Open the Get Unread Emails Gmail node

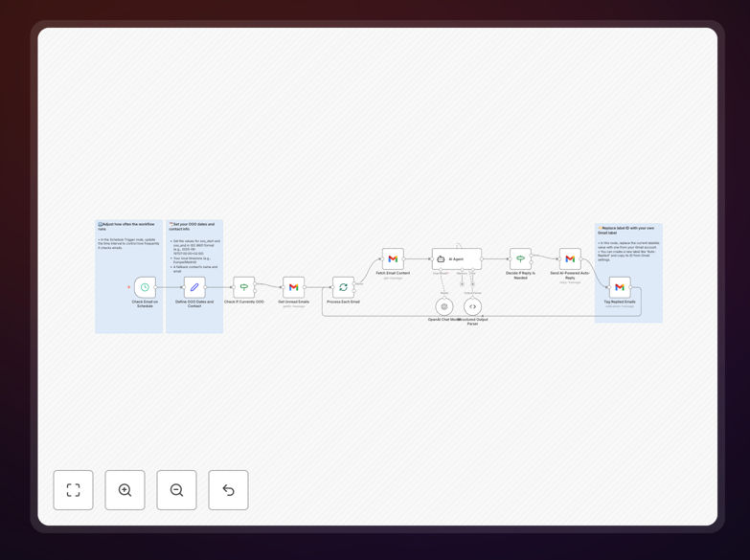tap(294, 287)
